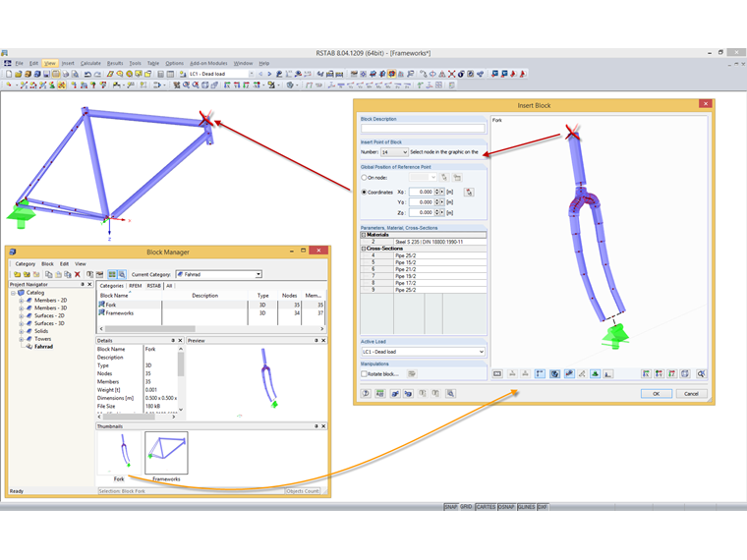The width and height of the screenshot is (747, 560).
Task: Toggle CARTES in the status bar
Action: pos(486,507)
